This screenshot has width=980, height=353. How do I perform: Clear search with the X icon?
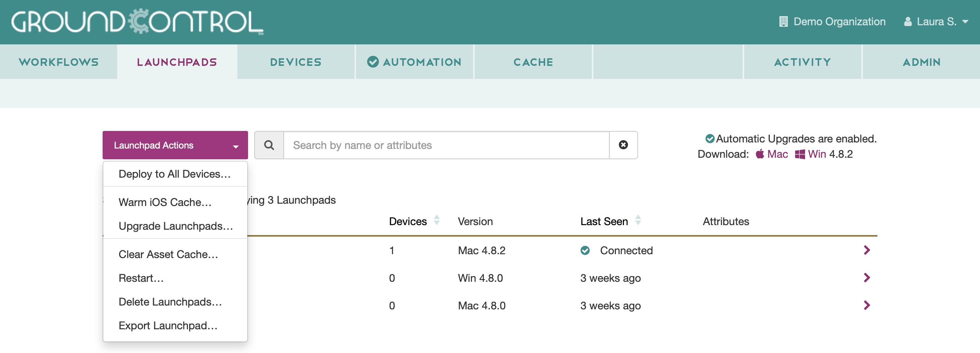623,145
